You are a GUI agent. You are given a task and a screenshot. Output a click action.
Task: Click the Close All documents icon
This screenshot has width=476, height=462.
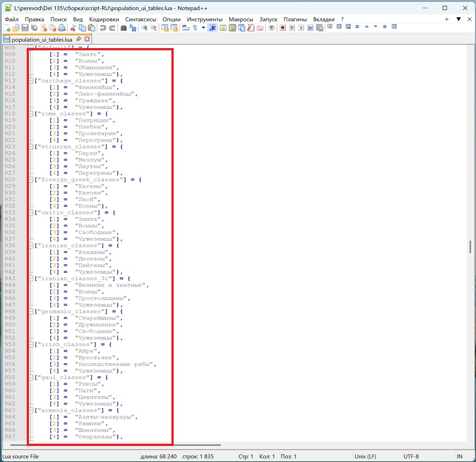53,28
